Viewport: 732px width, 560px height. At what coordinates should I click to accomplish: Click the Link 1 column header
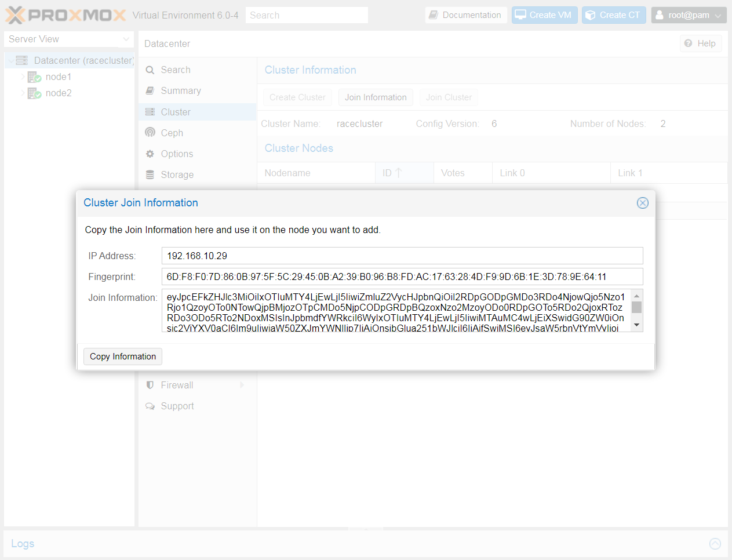point(669,173)
